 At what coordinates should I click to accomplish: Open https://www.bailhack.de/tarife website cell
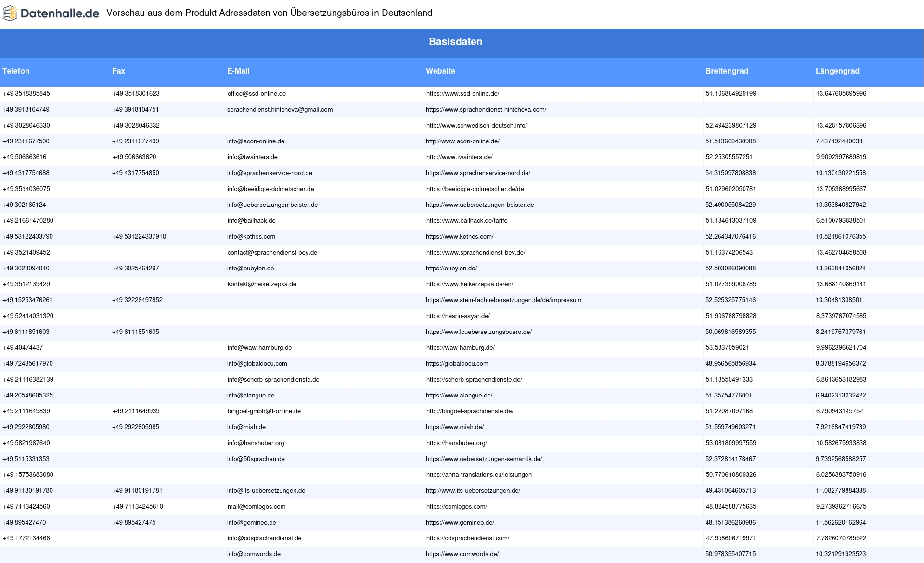coord(467,221)
